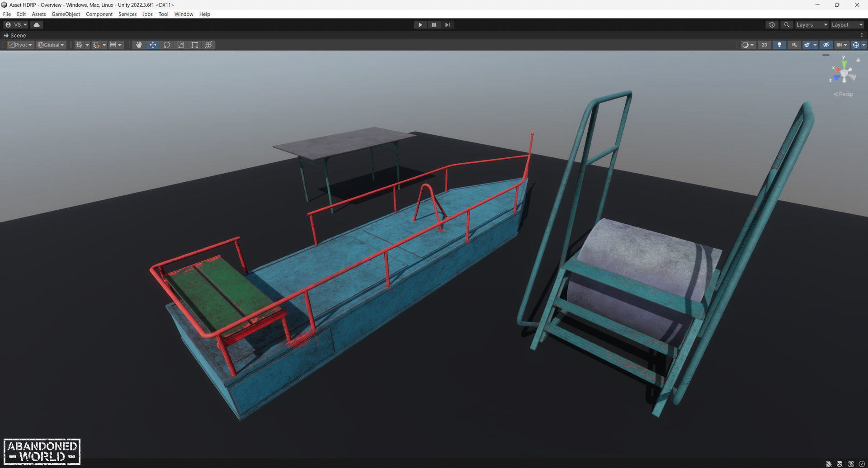
Task: Click the Step frame button
Action: (x=448, y=25)
